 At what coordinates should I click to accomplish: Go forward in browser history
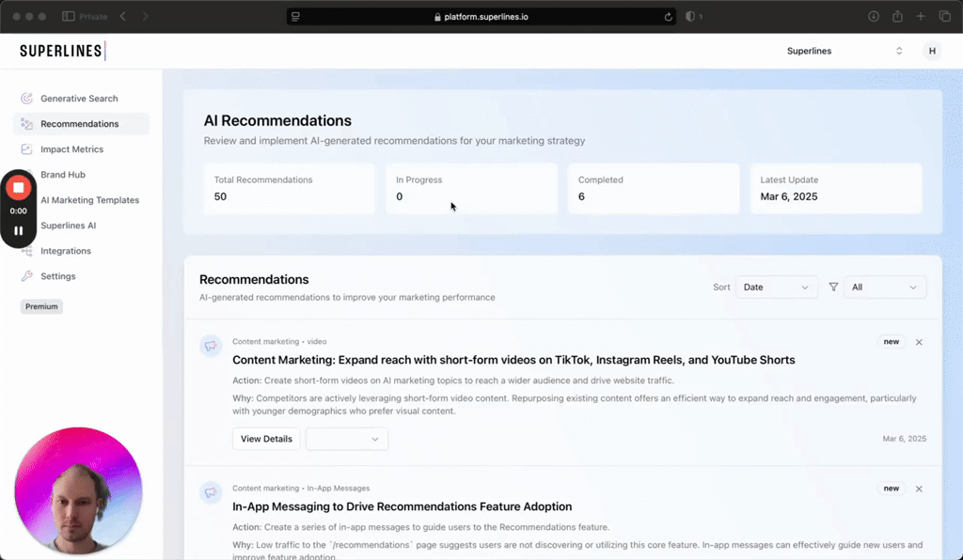click(x=146, y=17)
